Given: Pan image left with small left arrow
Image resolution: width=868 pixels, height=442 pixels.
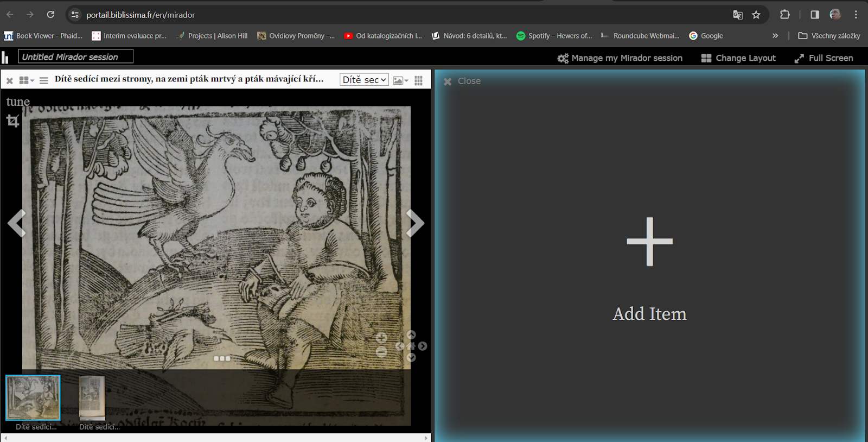Looking at the screenshot, I should (x=400, y=346).
